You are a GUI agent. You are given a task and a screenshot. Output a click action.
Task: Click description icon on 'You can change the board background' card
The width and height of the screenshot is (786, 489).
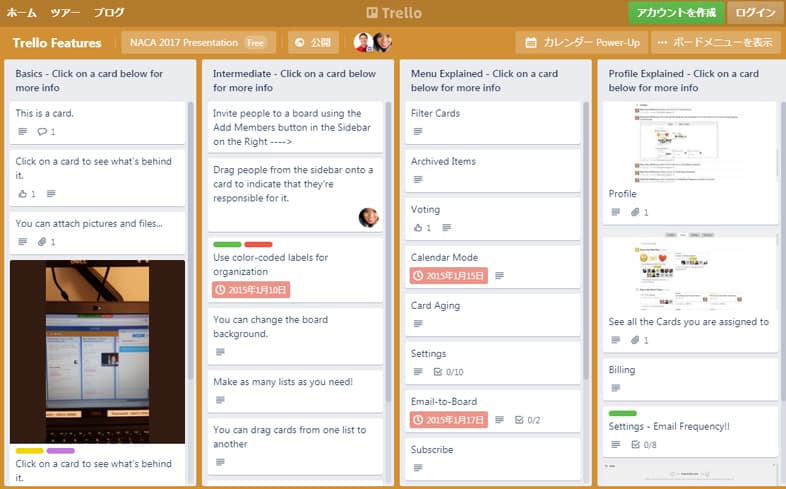coord(220,352)
